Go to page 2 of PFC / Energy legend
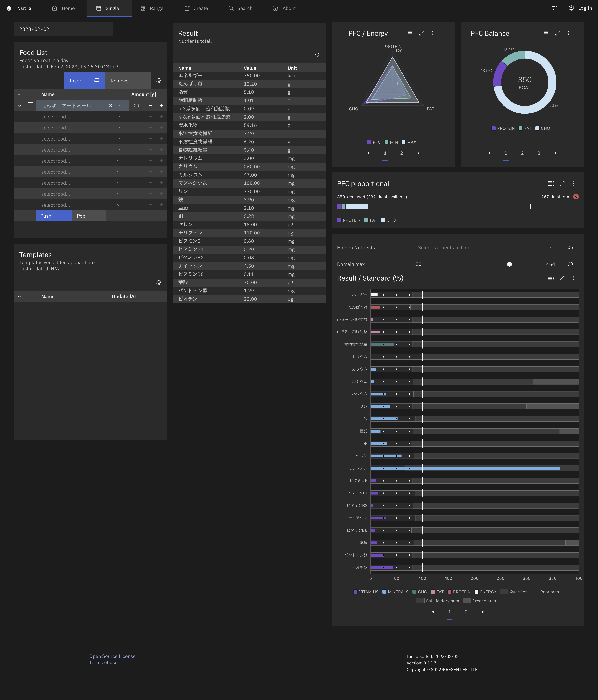Image resolution: width=598 pixels, height=700 pixels. 402,153
